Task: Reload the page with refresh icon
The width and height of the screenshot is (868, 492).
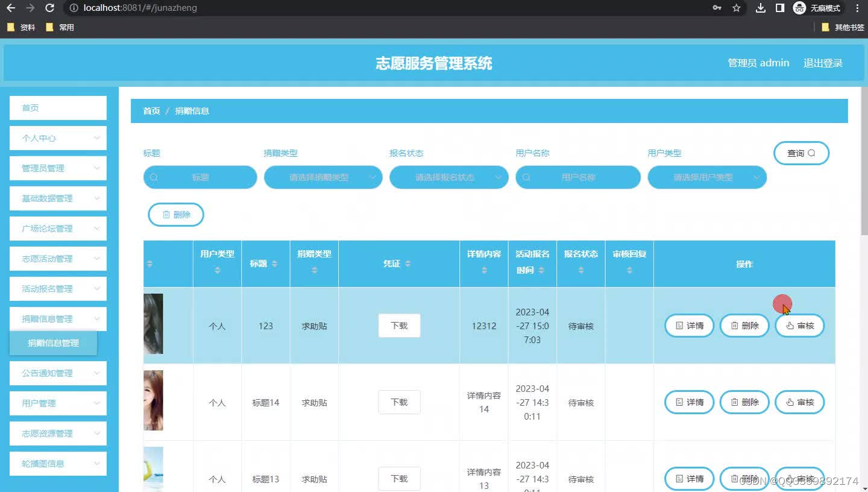Action: (50, 8)
